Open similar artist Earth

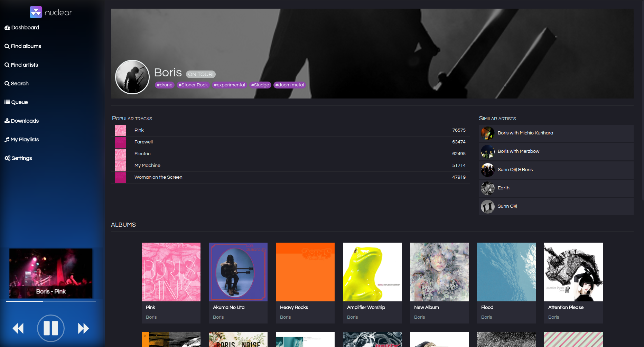[556, 188]
